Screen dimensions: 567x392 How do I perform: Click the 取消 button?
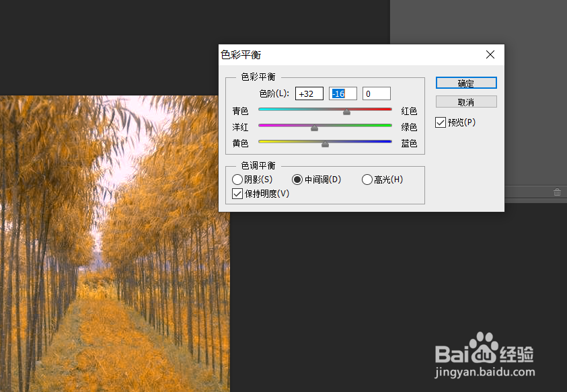coord(466,102)
